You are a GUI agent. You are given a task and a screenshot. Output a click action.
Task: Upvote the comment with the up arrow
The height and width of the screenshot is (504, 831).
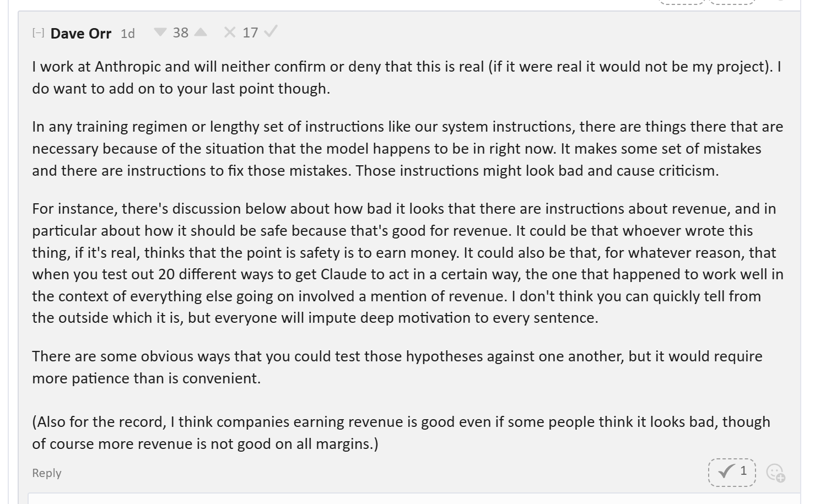coord(201,32)
